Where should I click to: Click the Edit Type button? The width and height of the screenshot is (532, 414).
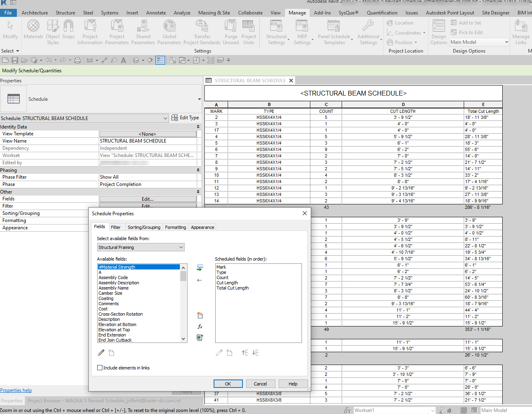click(x=185, y=118)
